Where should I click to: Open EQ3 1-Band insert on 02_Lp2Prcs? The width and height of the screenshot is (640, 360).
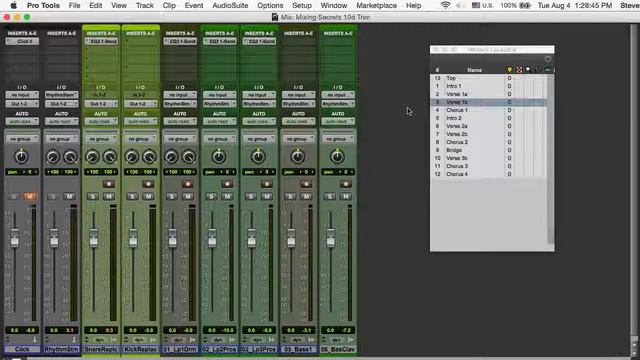[220, 41]
